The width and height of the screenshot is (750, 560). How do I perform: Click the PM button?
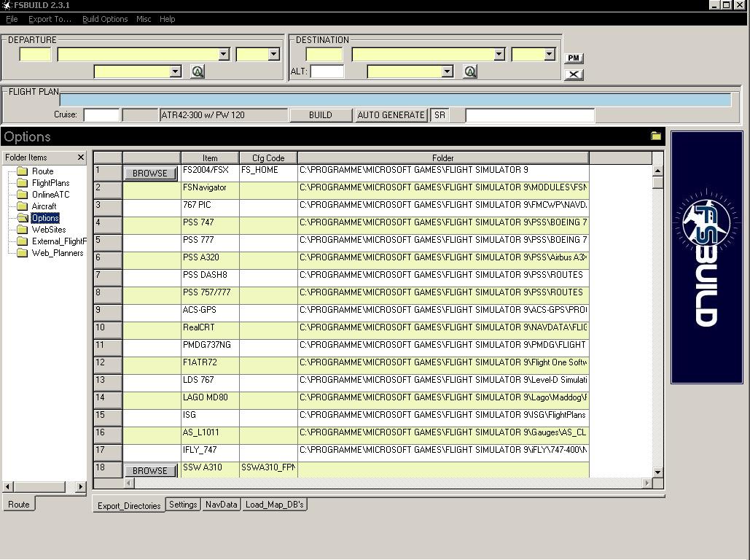pyautogui.click(x=574, y=58)
